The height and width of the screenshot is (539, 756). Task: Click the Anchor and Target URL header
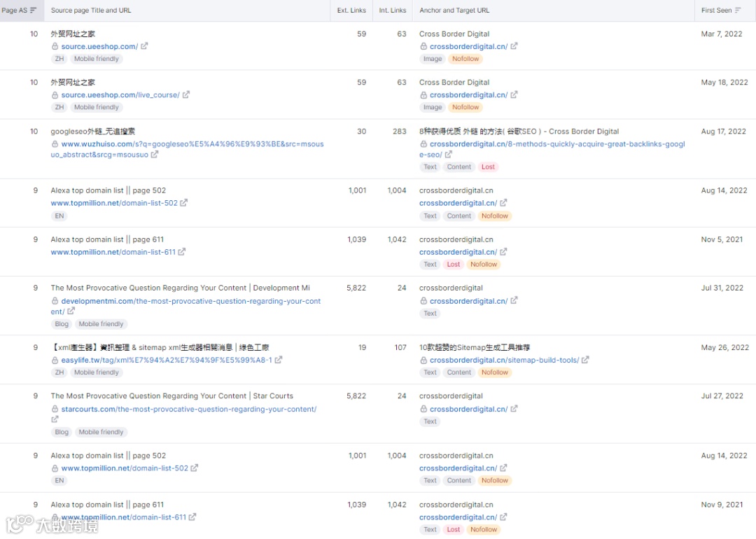click(x=454, y=10)
